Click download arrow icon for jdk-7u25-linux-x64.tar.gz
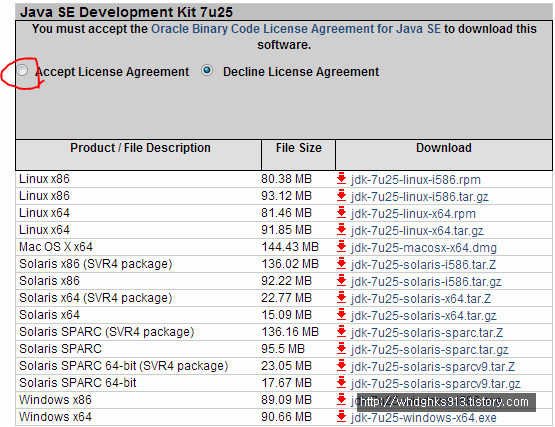This screenshot has height=427, width=555. (x=341, y=229)
